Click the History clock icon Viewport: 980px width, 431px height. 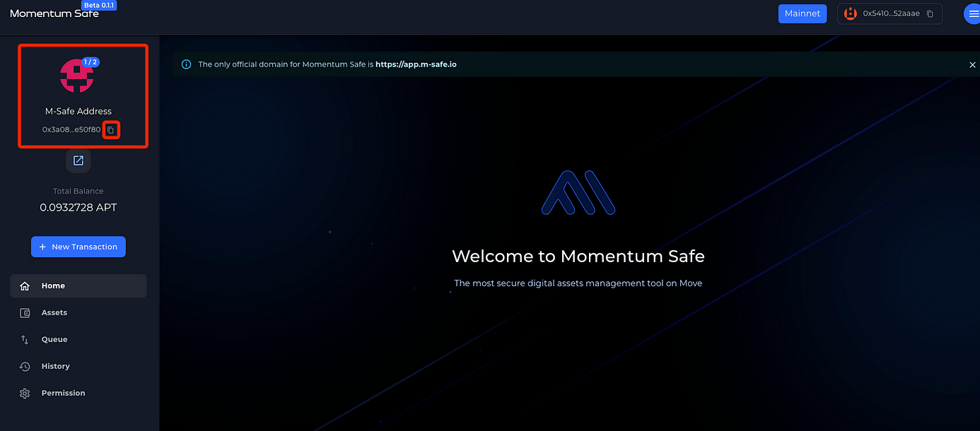tap(25, 367)
